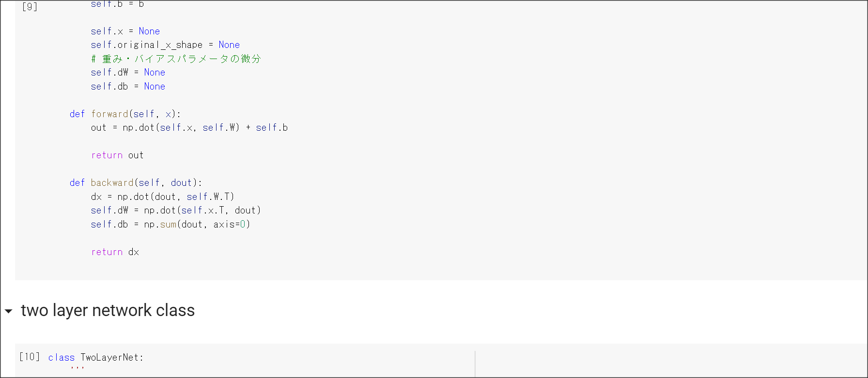Select the 'two layer network class' heading

[x=108, y=310]
